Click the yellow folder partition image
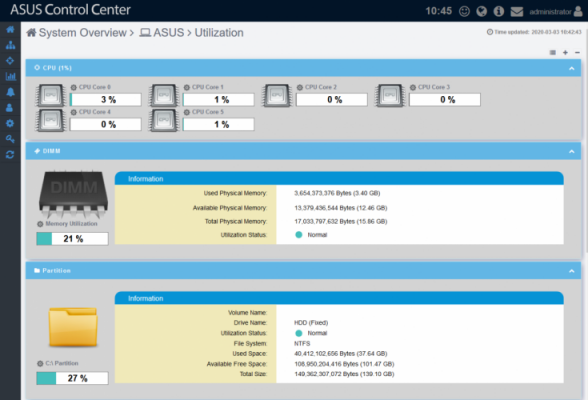 73,327
